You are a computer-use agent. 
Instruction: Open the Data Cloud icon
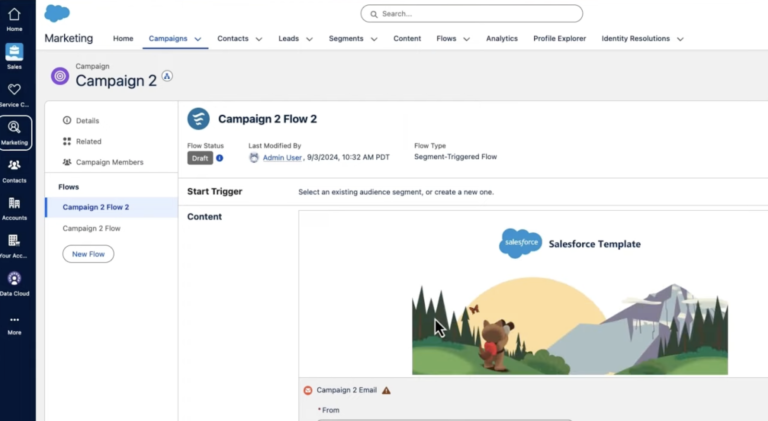point(14,279)
